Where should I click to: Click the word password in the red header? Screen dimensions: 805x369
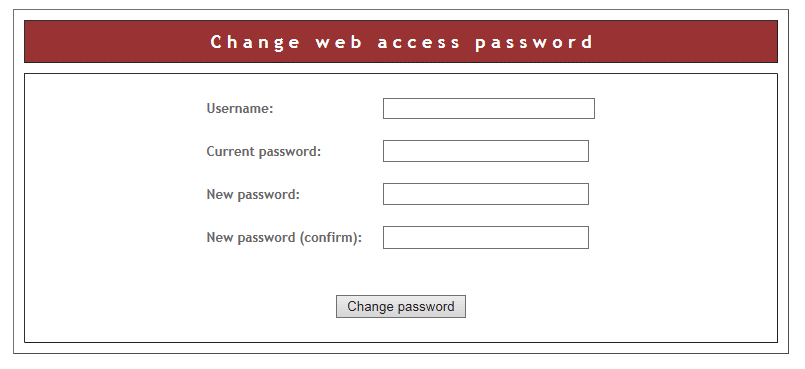(534, 43)
